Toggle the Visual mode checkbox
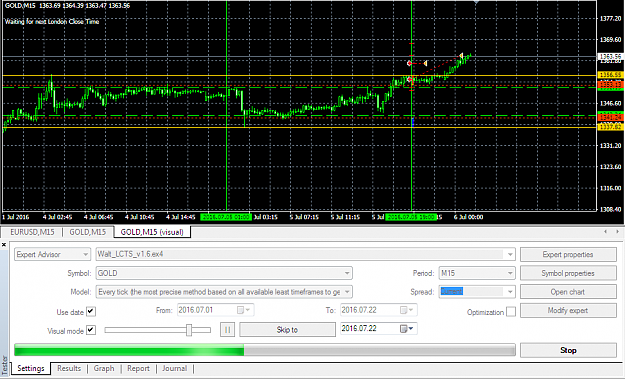Image resolution: width=625 pixels, height=380 pixels. [x=91, y=330]
